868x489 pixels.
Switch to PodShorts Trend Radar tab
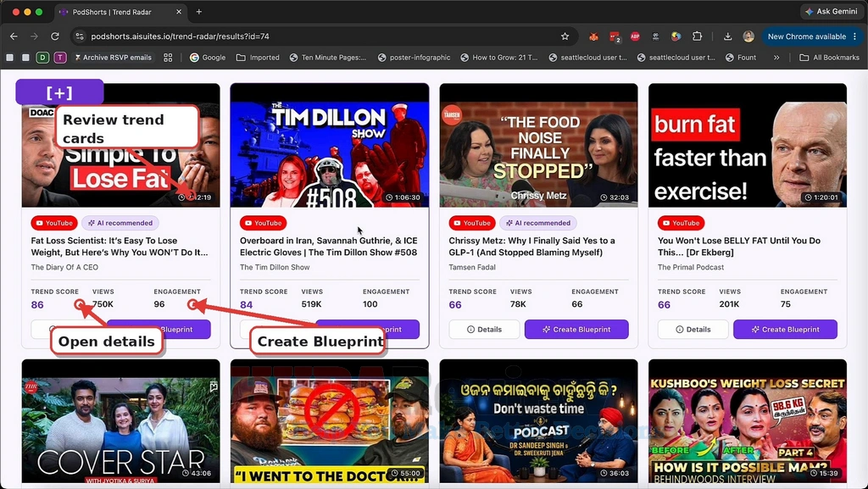tap(120, 12)
